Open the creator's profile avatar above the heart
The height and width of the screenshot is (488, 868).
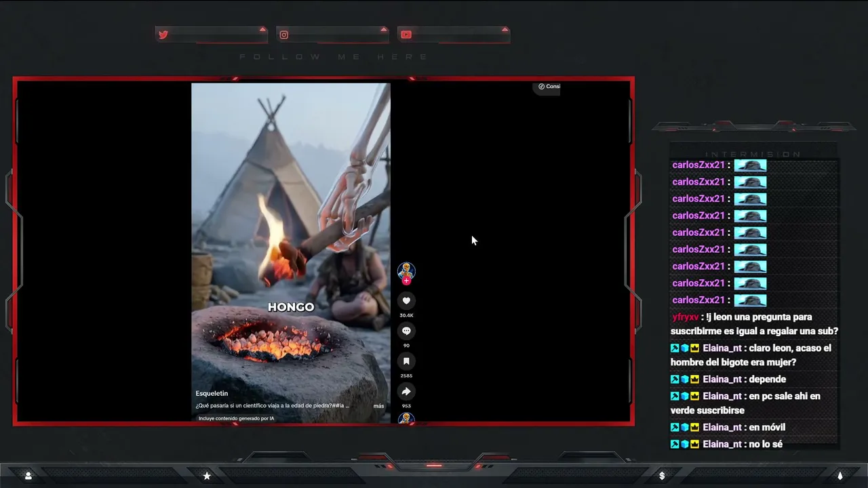(x=406, y=271)
